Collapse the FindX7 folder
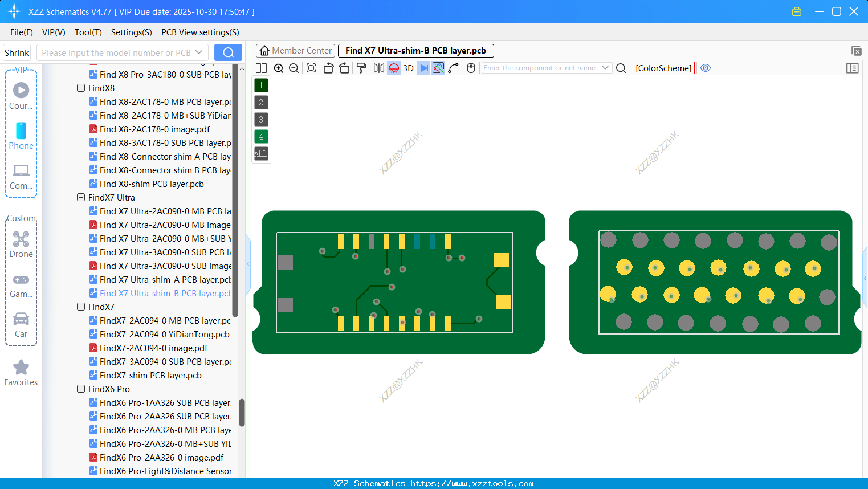The image size is (868, 489). pos(81,307)
